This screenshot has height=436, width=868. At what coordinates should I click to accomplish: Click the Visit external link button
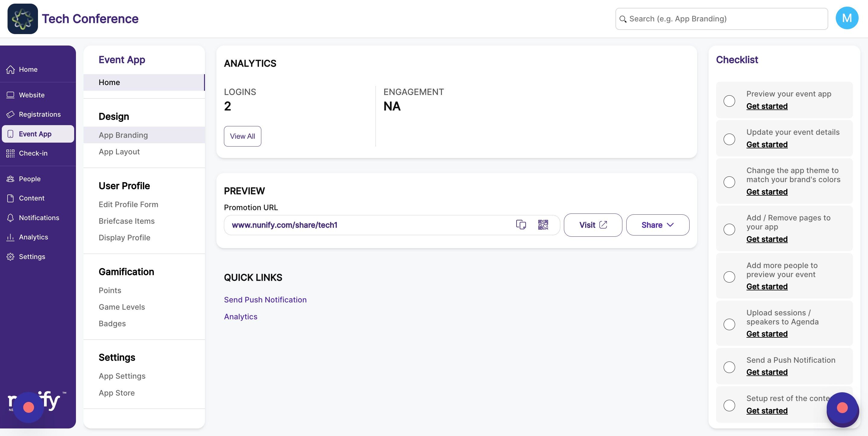click(593, 225)
